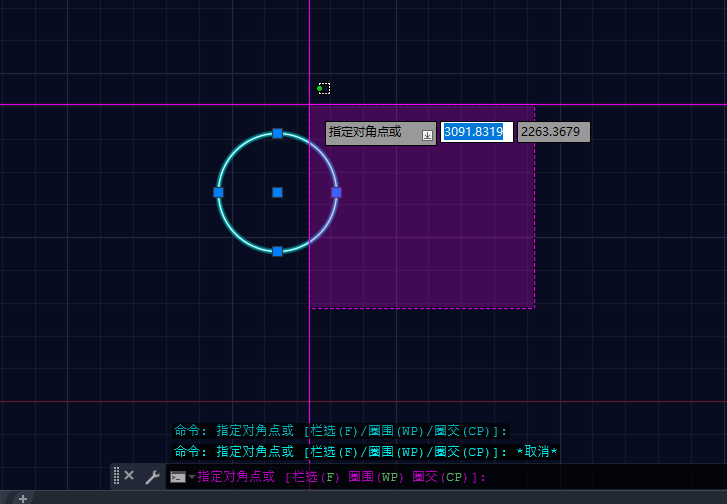The height and width of the screenshot is (504, 727).
Task: Select the circle's right quadrant grip
Action: click(337, 192)
